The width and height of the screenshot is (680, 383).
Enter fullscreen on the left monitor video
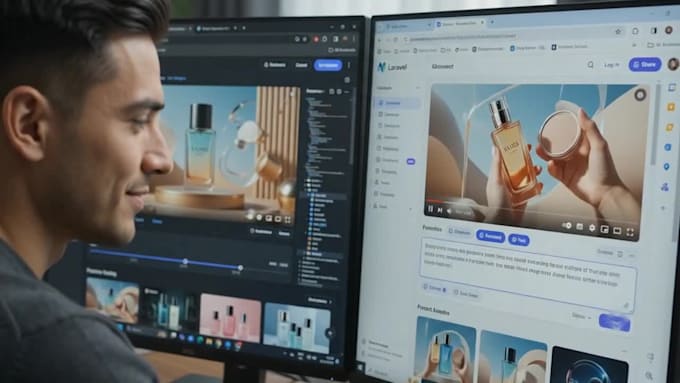(288, 220)
